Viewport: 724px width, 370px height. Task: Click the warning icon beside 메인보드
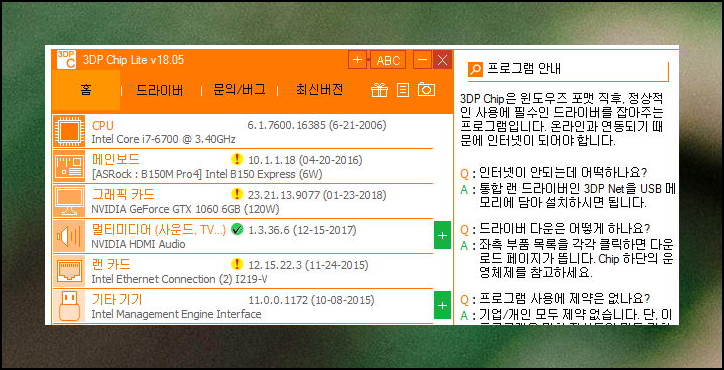coord(236,160)
